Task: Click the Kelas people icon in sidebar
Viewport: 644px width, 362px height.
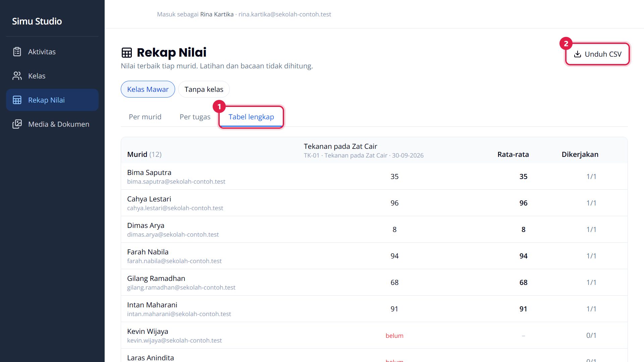Action: [x=17, y=76]
